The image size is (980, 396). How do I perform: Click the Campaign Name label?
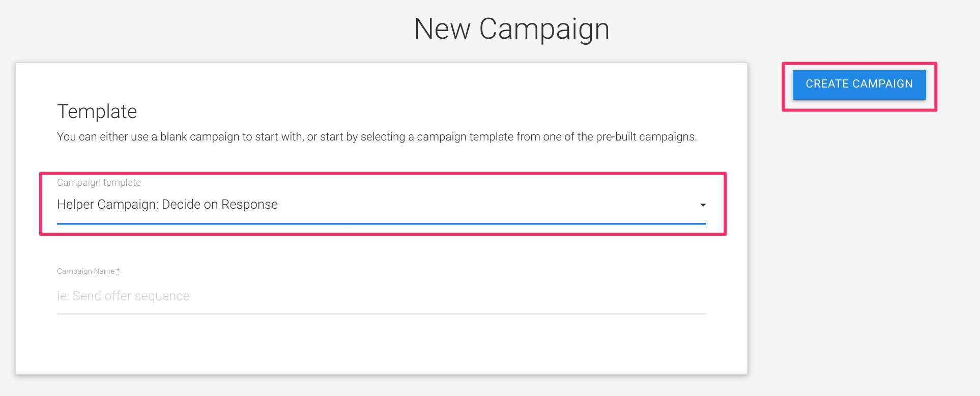coord(85,271)
